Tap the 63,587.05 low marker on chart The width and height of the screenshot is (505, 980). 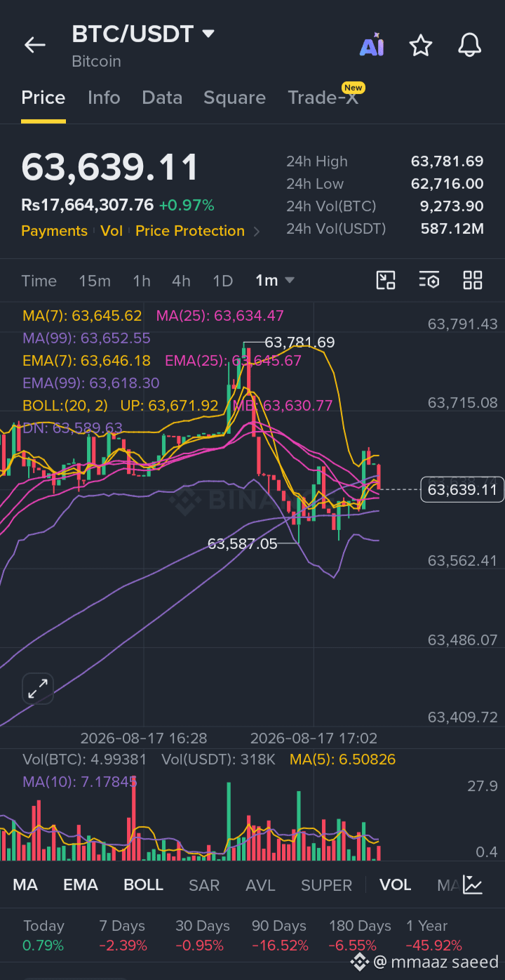tap(243, 543)
